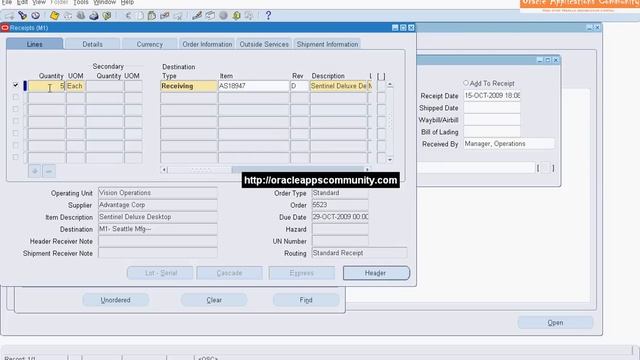640x360 pixels.
Task: Click the Item field showing AS18947
Action: [x=253, y=86]
